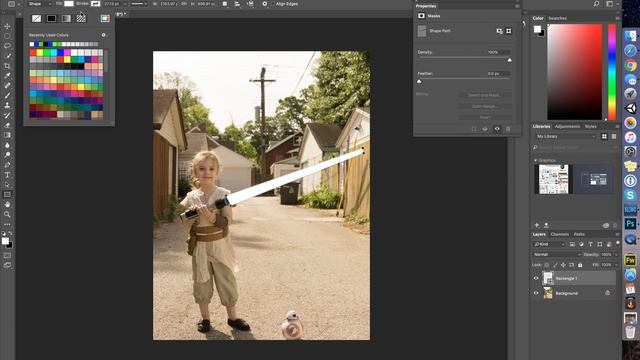Screen dimensions: 640x360
Task: Open path alignment options
Action: 238,4
